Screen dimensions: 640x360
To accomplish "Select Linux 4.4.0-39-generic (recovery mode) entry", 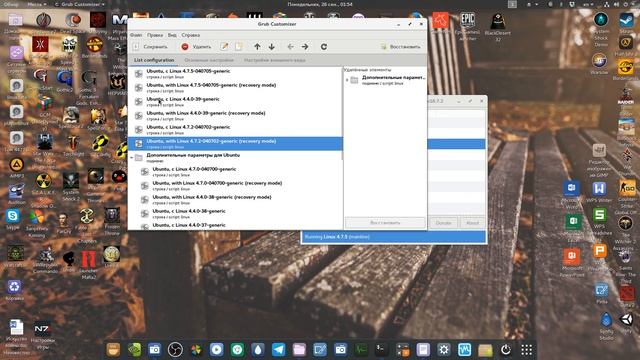I will (x=235, y=116).
